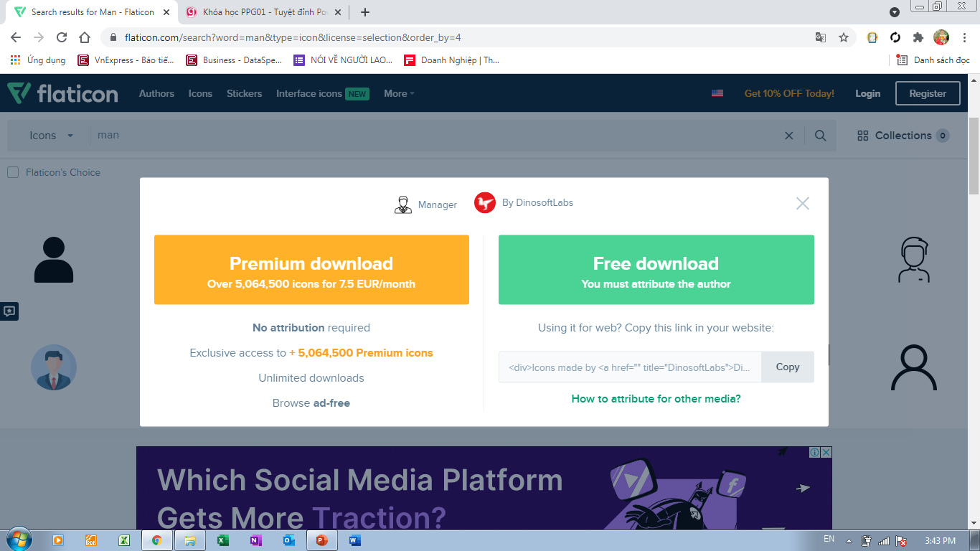Copy the attribution link with Copy button

pos(788,367)
